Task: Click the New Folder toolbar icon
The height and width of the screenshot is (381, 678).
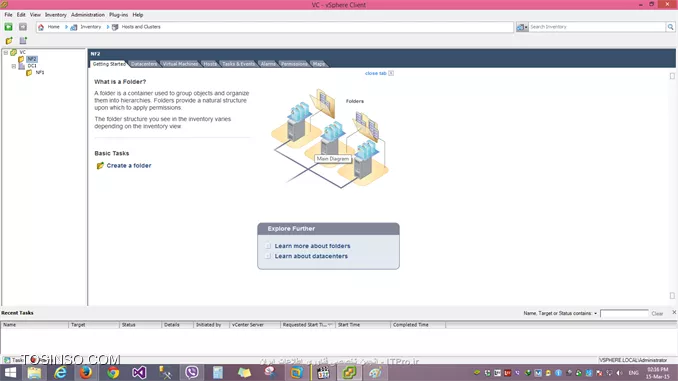Action: [x=9, y=41]
